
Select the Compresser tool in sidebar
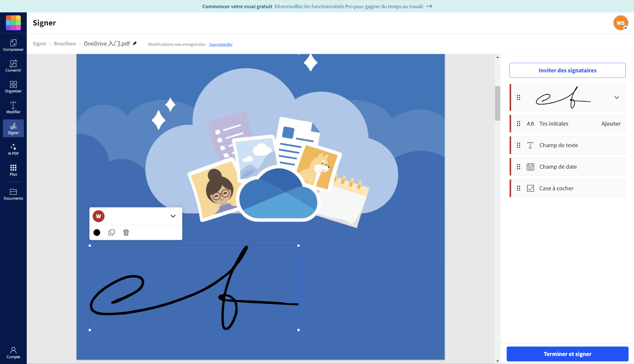[x=13, y=44]
